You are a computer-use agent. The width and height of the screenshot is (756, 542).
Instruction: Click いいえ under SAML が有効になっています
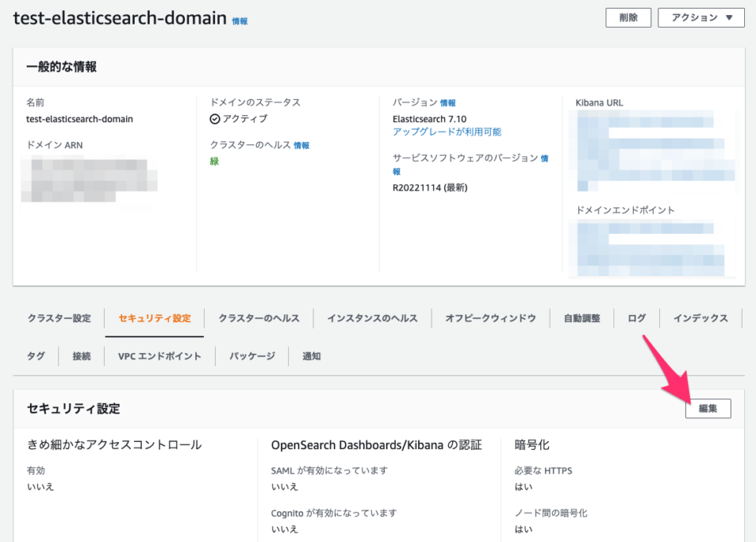[284, 487]
